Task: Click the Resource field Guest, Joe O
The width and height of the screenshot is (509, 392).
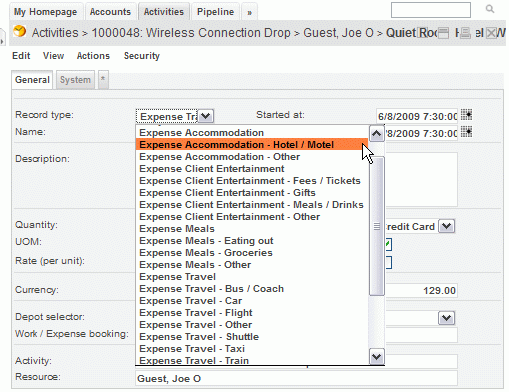Action: (x=296, y=379)
